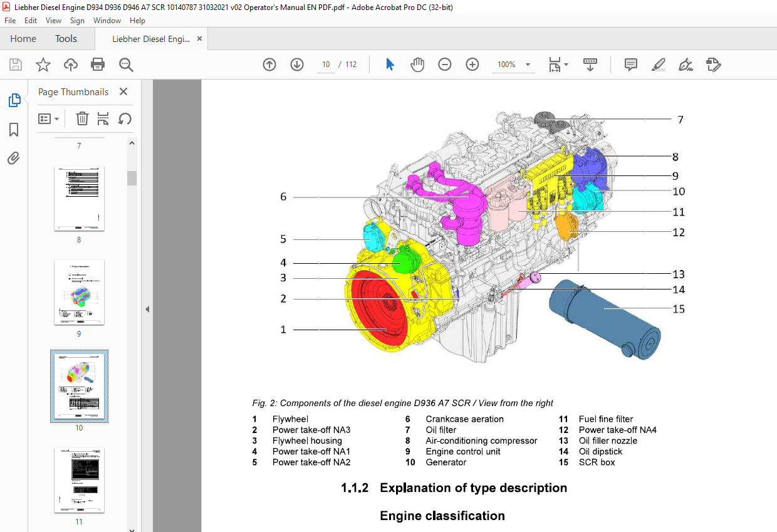Screen dimensions: 777x532
Task: Open the Sign menu
Action: [78, 21]
